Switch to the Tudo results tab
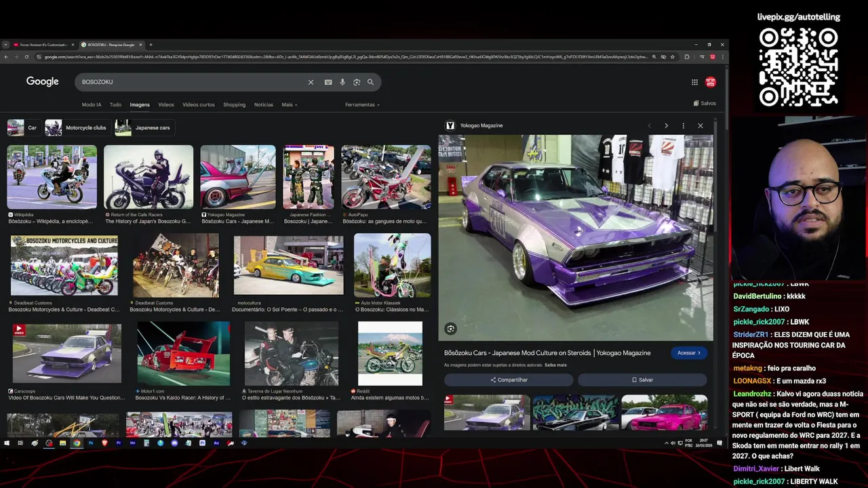This screenshot has height=488, width=868. 115,105
